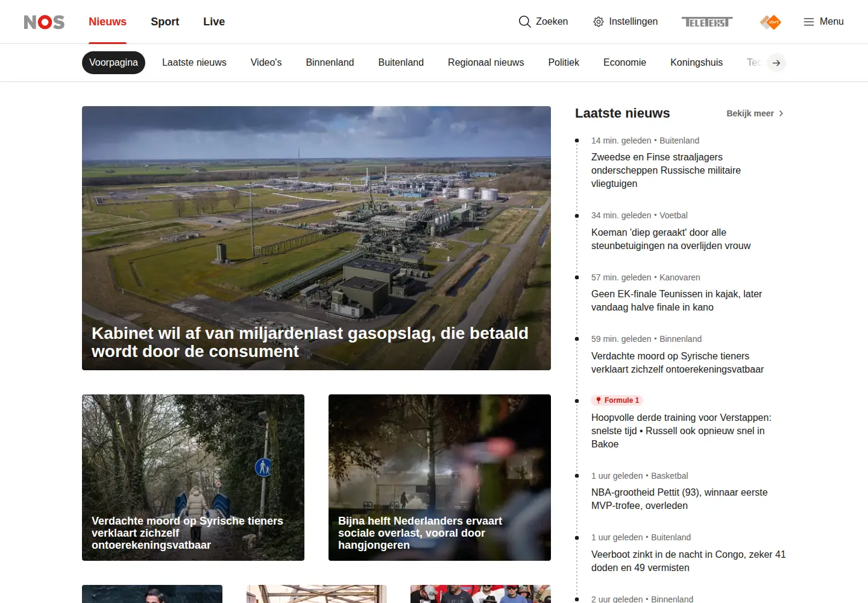Click '57 min. geleden • Kanovaren' timestamp

pos(646,277)
